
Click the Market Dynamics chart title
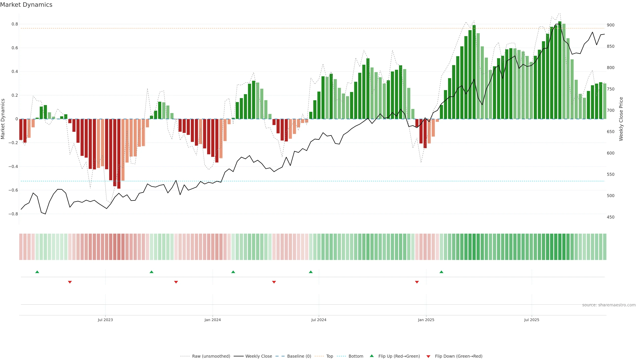[26, 5]
